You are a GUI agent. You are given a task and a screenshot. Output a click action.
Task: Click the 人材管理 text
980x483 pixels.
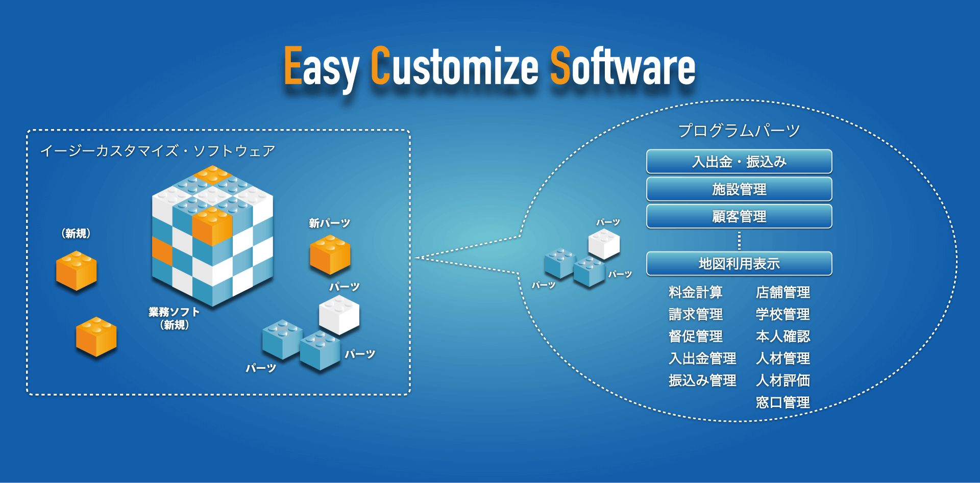pos(783,358)
